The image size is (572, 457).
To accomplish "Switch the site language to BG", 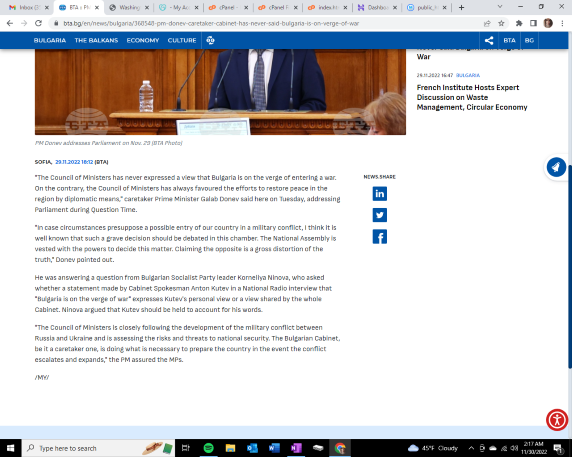I will [529, 40].
